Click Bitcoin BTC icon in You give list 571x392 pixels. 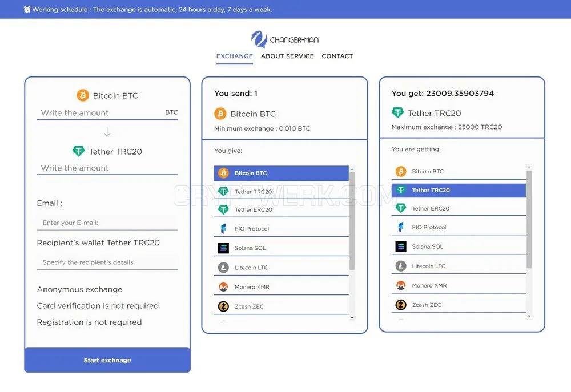(x=223, y=173)
